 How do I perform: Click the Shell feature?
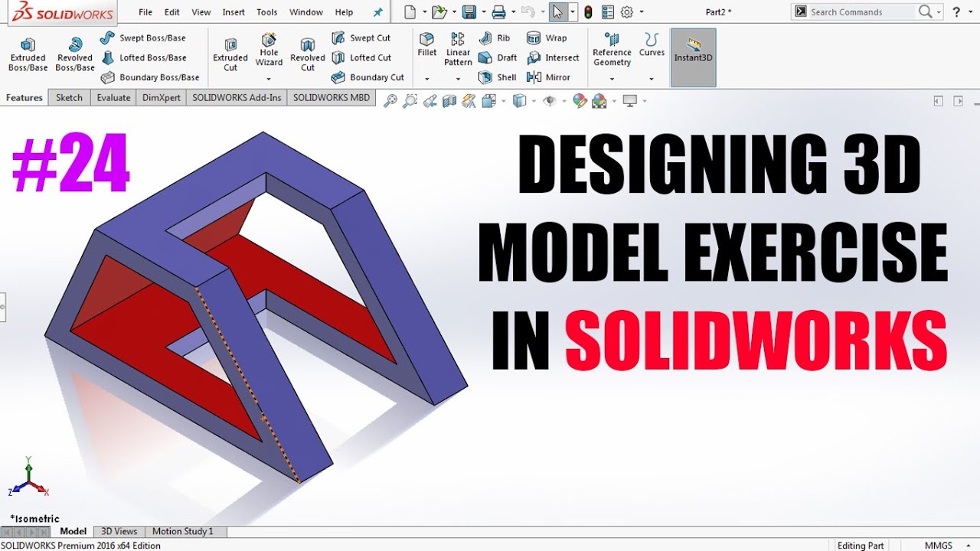coord(498,77)
